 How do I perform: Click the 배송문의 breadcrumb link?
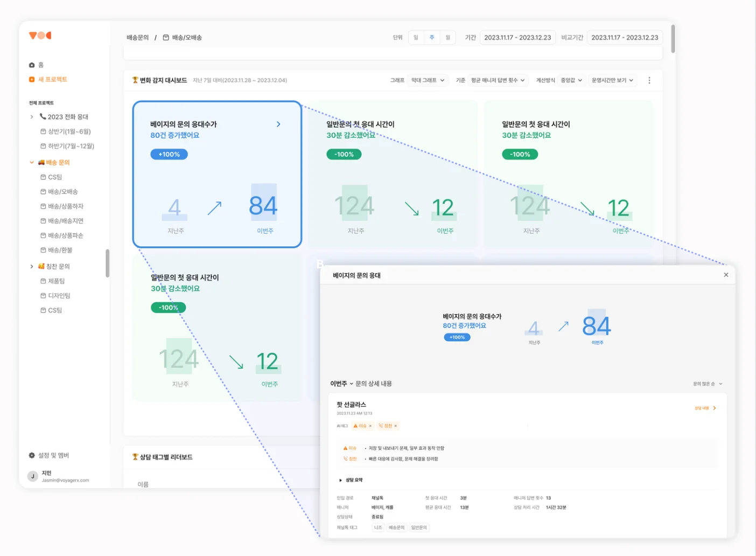[137, 38]
